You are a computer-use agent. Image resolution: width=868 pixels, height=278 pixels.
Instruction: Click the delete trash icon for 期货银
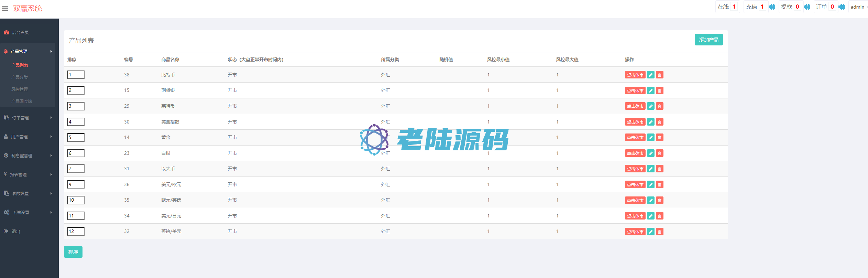tap(659, 90)
